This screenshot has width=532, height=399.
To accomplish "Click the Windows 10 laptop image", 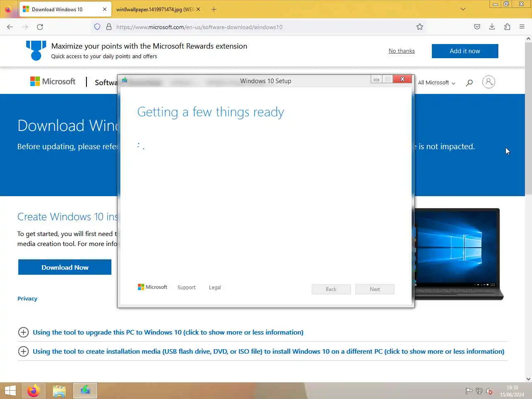I will [x=459, y=254].
